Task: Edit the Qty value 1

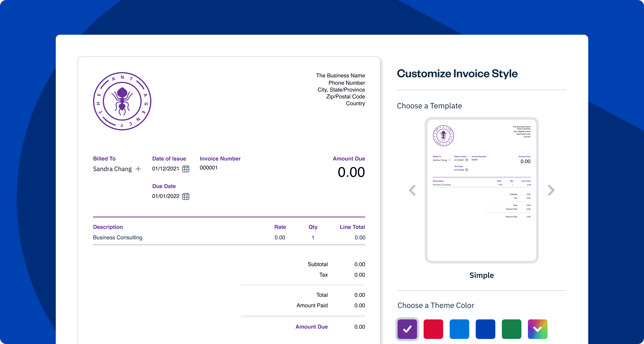Action: tap(313, 237)
